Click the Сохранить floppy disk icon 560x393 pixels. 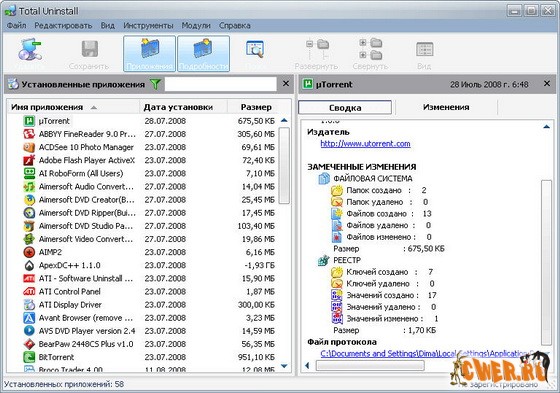tap(89, 49)
